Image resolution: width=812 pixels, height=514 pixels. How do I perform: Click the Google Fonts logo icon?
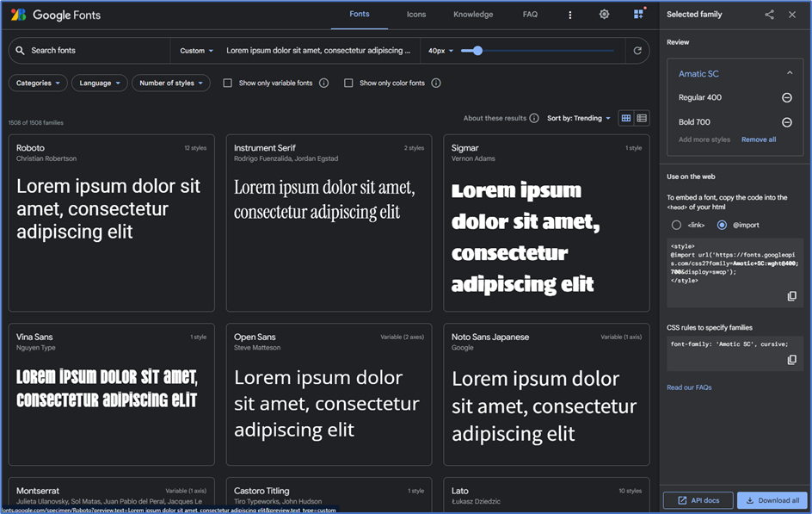19,15
